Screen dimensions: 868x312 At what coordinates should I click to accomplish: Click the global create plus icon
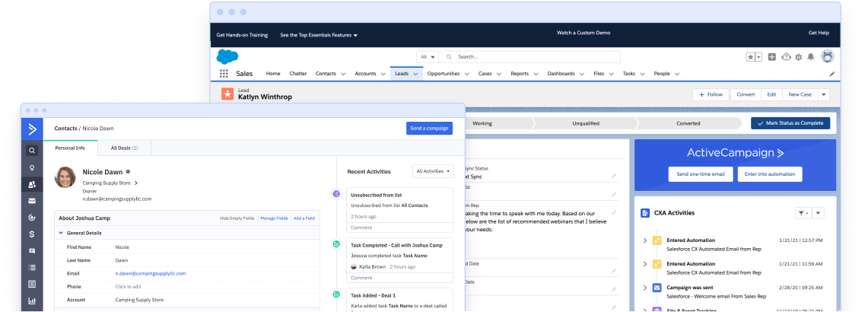click(771, 57)
